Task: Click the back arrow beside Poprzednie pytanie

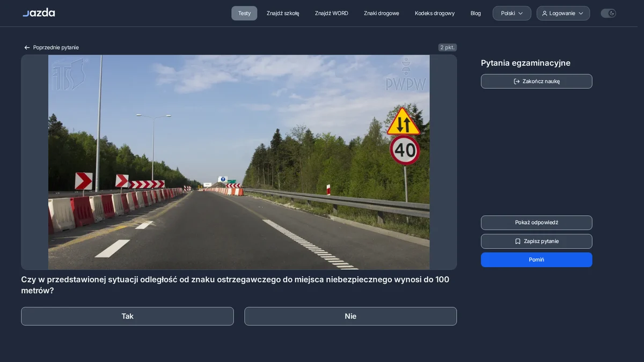Action: tap(27, 48)
